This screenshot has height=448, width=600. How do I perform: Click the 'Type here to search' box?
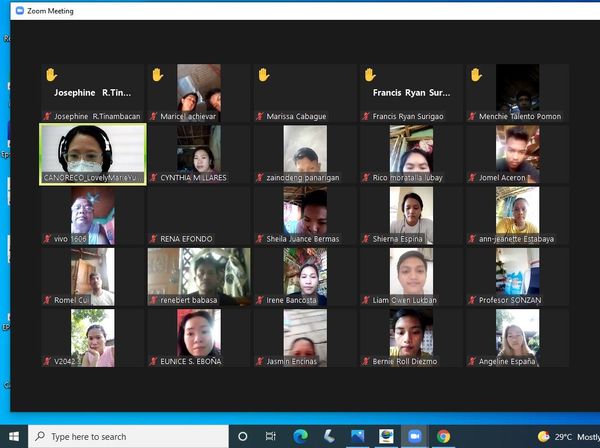130,436
